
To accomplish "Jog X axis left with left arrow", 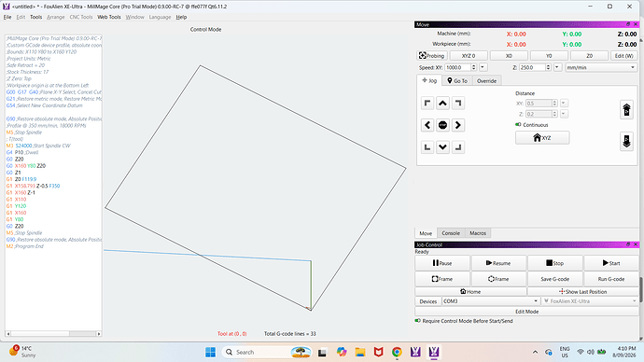I will (x=427, y=125).
